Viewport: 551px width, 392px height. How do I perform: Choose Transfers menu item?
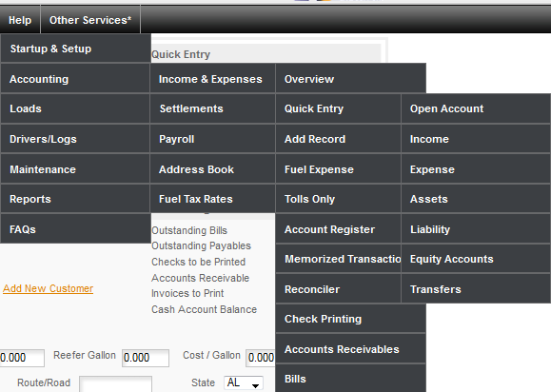[476, 289]
